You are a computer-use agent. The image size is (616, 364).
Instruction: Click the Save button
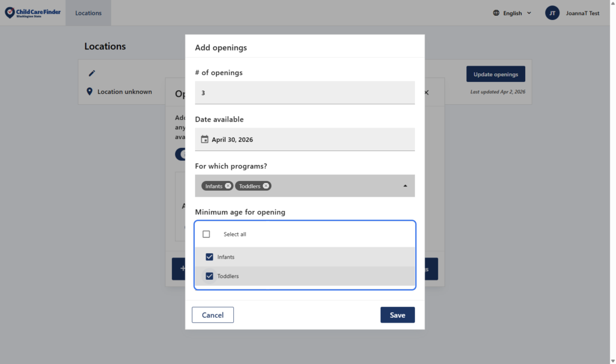pyautogui.click(x=397, y=315)
